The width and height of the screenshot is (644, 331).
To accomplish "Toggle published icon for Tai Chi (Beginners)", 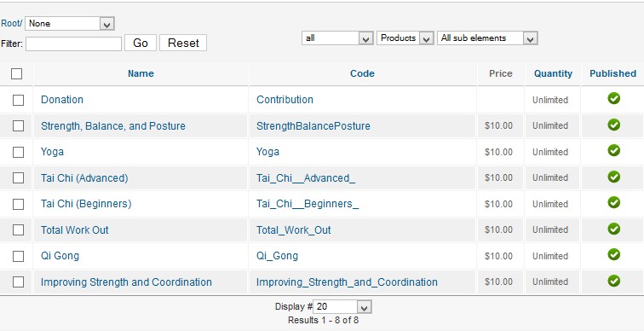I will tap(613, 203).
